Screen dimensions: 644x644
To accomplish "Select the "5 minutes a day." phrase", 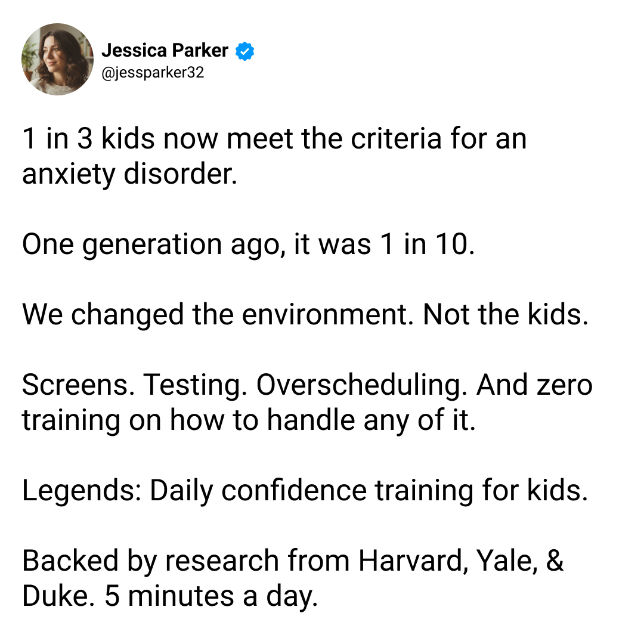I will tap(211, 596).
